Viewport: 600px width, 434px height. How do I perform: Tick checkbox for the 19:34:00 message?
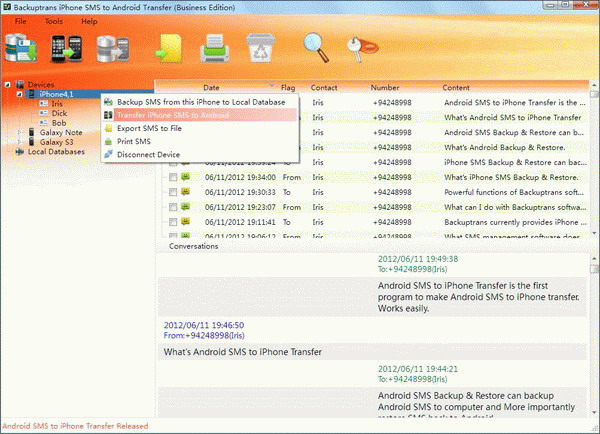(x=173, y=177)
